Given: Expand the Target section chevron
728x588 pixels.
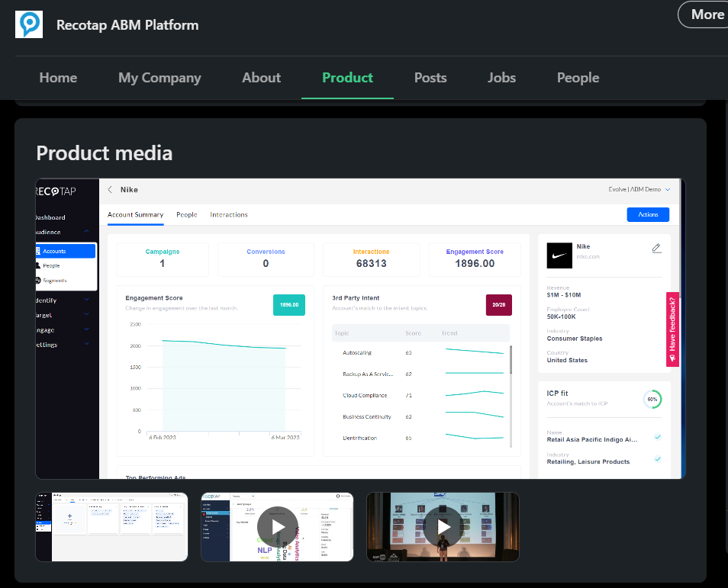Looking at the screenshot, I should (x=86, y=314).
